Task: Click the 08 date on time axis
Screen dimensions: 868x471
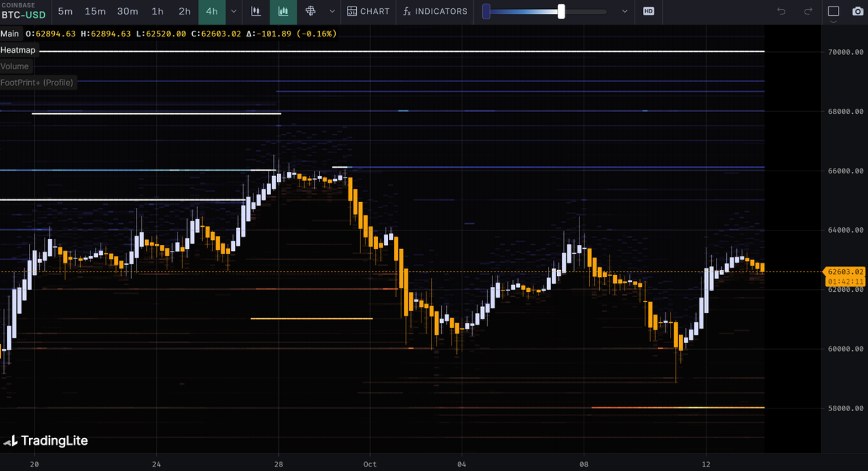Action: click(x=584, y=464)
